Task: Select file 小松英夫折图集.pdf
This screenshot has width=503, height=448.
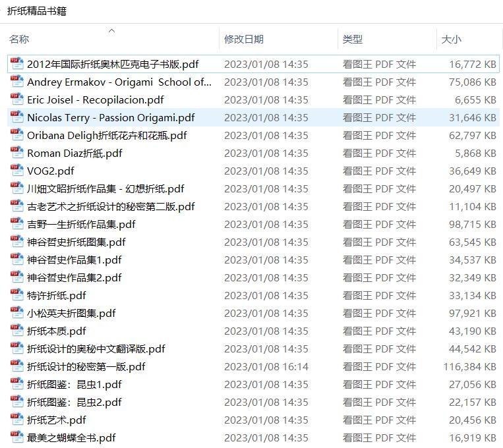Action: [x=71, y=314]
